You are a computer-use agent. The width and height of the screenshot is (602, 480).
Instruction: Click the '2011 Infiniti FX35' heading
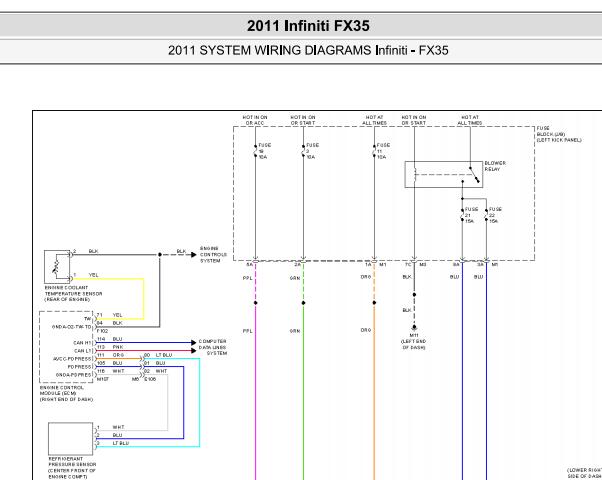coord(308,26)
